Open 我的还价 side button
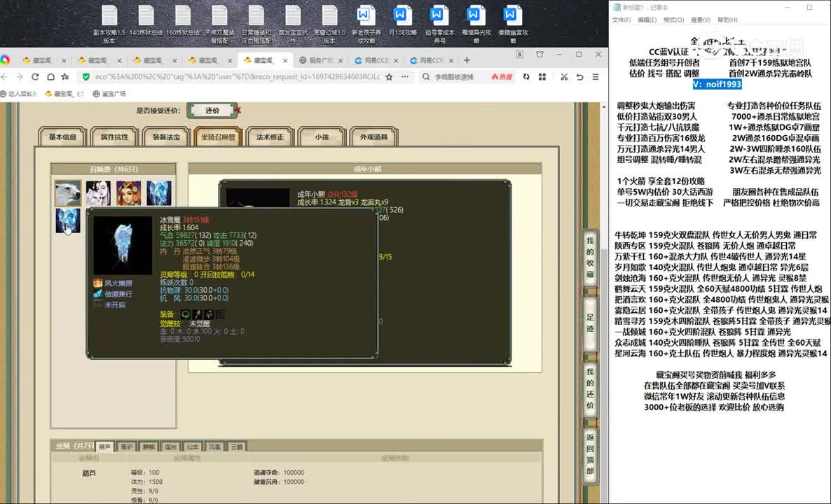The image size is (831, 504). pos(591,388)
